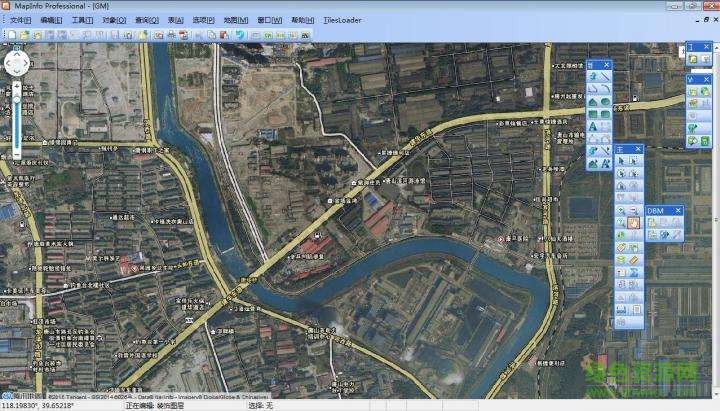Image resolution: width=720 pixels, height=411 pixels.
Task: Open the Region Style icon
Action: (x=593, y=163)
